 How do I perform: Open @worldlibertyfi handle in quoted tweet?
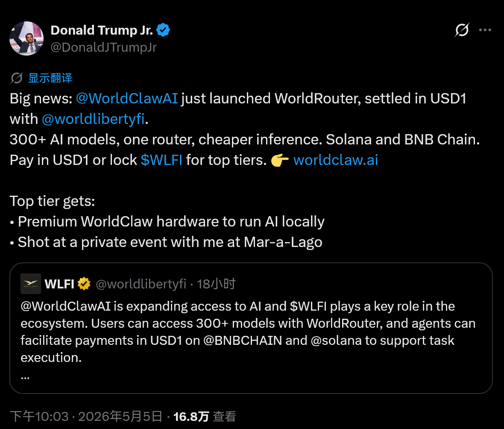coord(141,284)
